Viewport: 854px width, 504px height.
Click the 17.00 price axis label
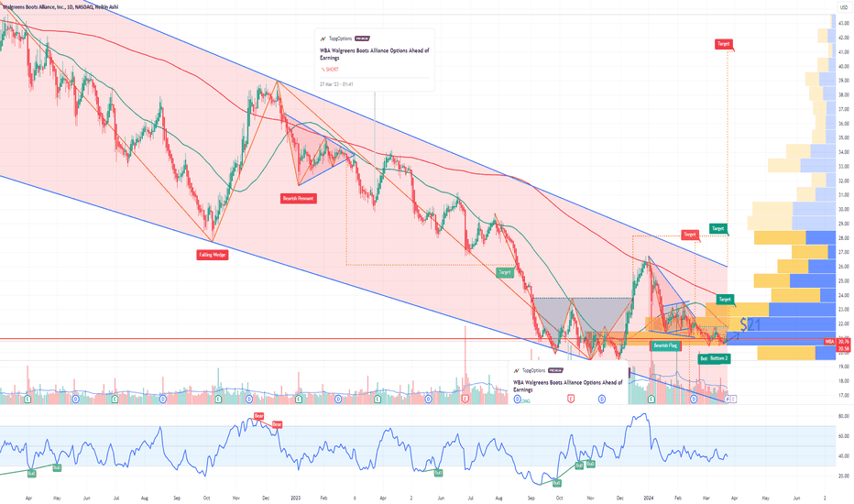[x=844, y=395]
